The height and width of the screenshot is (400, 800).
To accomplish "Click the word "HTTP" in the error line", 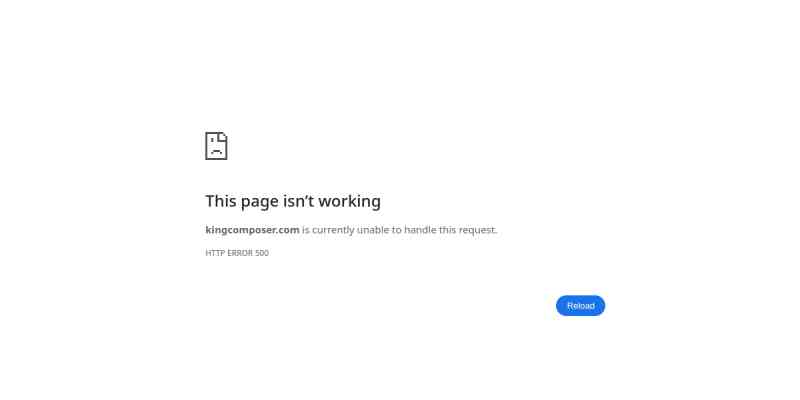I will [x=215, y=253].
